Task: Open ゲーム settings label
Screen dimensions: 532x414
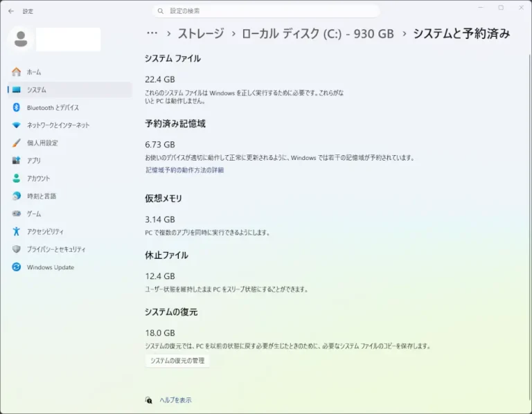Action: [34, 214]
